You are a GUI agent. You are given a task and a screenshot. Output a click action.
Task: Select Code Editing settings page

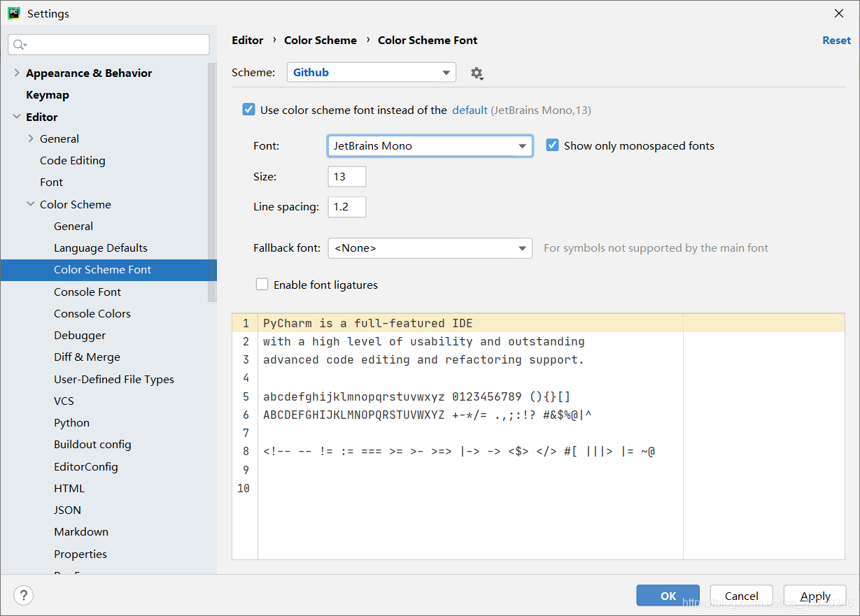73,160
